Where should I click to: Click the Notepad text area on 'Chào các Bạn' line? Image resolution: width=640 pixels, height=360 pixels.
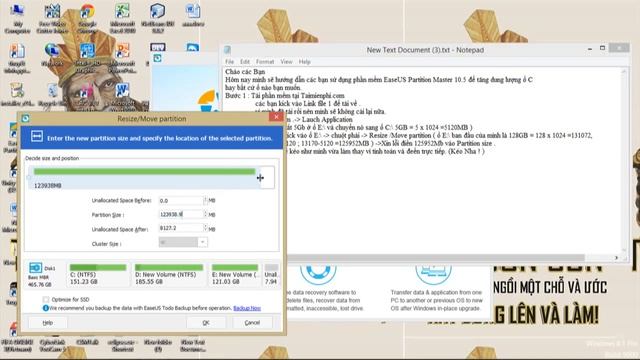pyautogui.click(x=245, y=71)
